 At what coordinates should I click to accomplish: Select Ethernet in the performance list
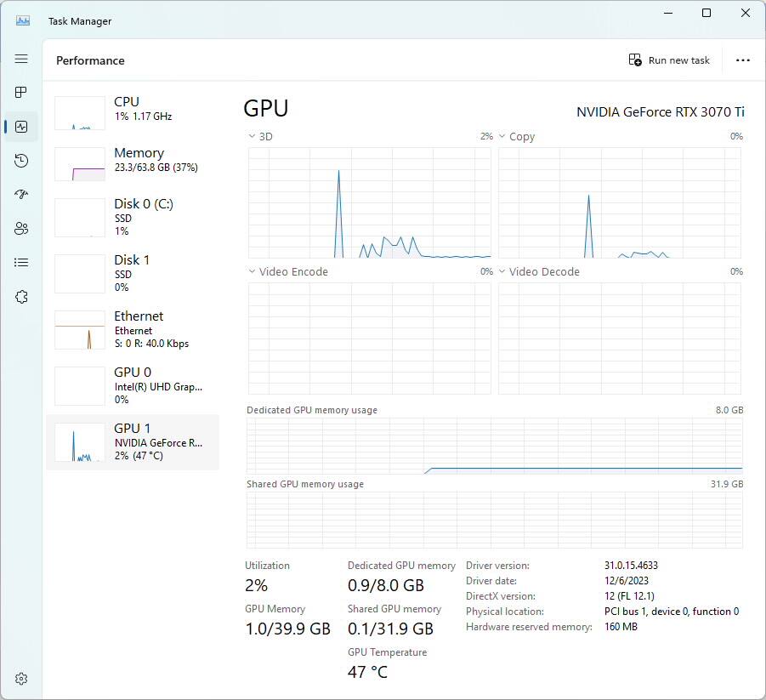[x=132, y=330]
